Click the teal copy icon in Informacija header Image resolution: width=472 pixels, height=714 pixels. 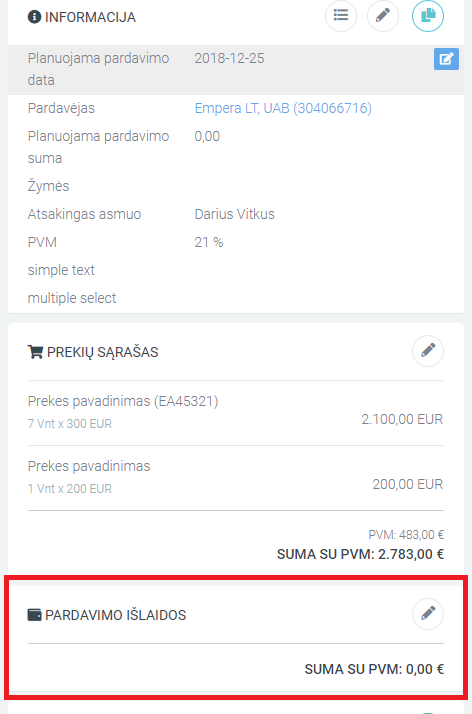pyautogui.click(x=428, y=16)
